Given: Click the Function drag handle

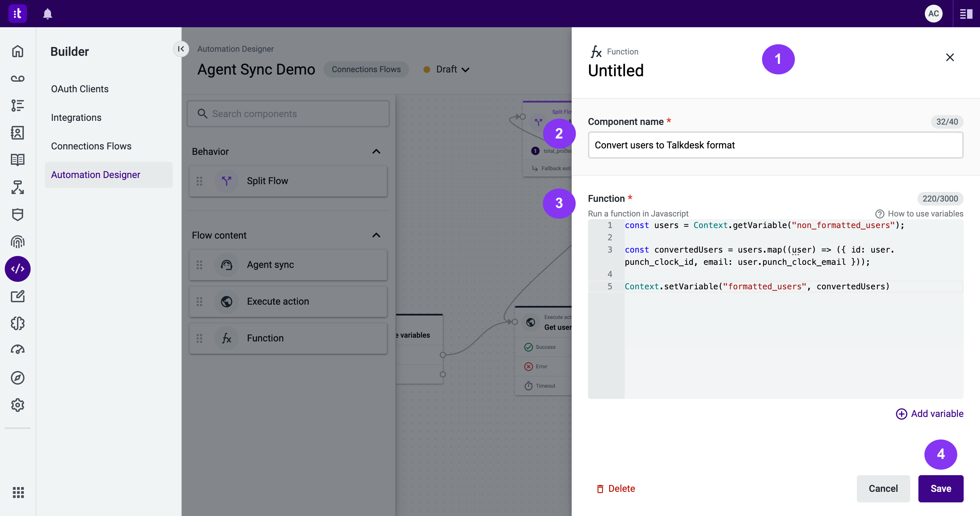Looking at the screenshot, I should (x=199, y=338).
